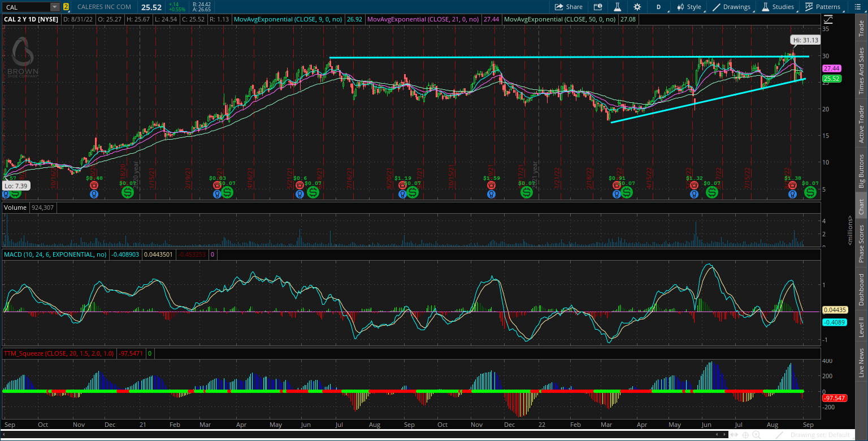868x441 pixels.
Task: Open chart settings gear icon
Action: (637, 7)
